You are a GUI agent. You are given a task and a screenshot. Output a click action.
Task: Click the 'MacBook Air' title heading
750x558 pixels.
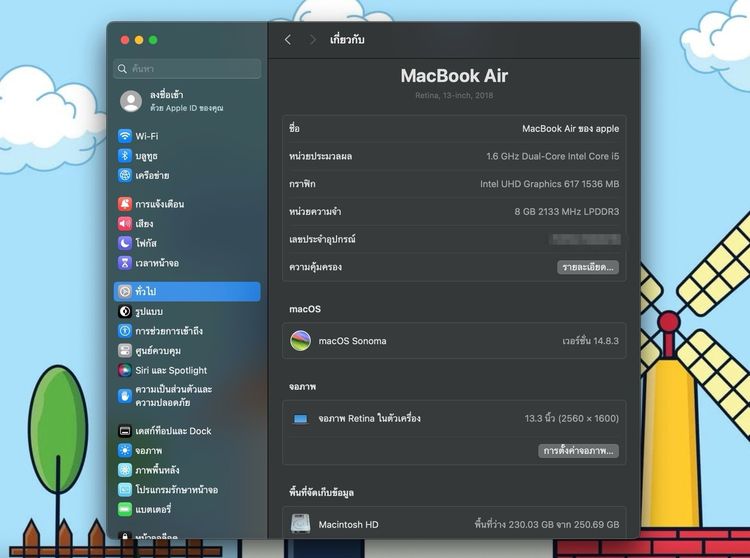click(454, 76)
